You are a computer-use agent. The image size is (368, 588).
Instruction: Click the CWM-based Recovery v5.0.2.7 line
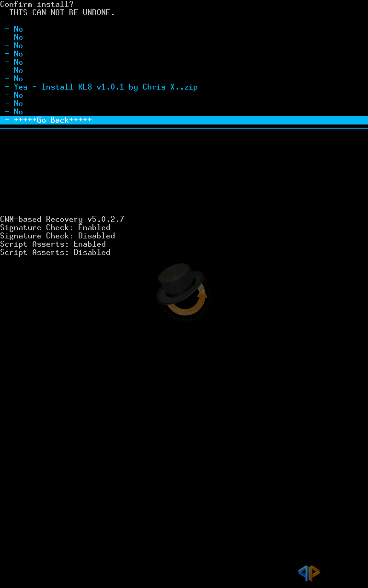[x=62, y=219]
